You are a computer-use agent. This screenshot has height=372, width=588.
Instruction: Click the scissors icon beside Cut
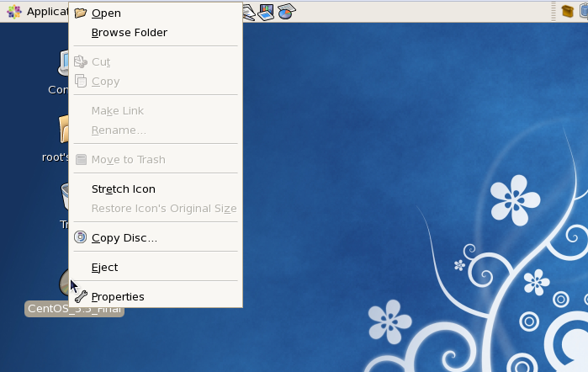click(x=80, y=61)
